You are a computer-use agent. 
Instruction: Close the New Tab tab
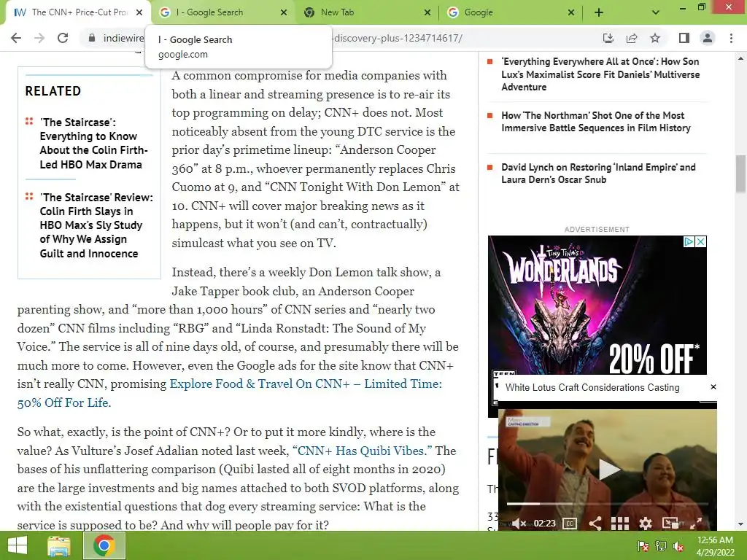427,12
